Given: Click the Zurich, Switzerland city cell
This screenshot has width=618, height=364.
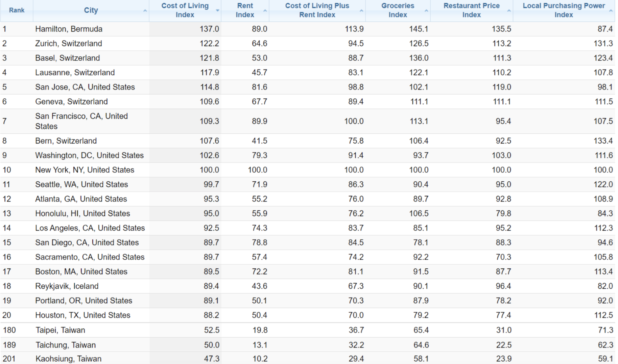Looking at the screenshot, I should (x=69, y=44).
